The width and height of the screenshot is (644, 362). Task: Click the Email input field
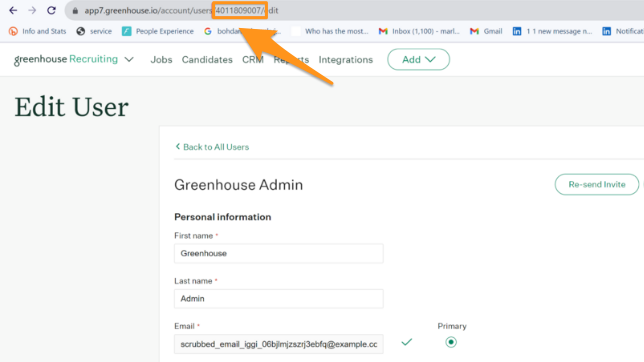279,344
